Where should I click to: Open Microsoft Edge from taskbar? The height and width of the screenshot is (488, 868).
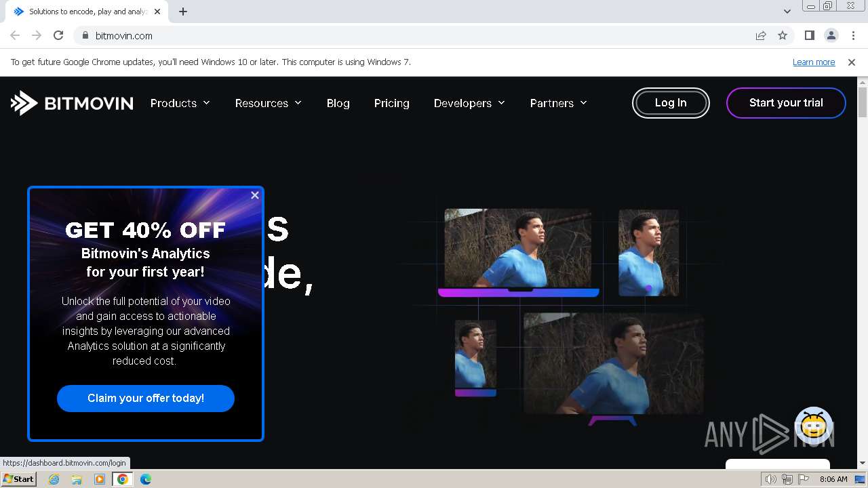point(146,479)
